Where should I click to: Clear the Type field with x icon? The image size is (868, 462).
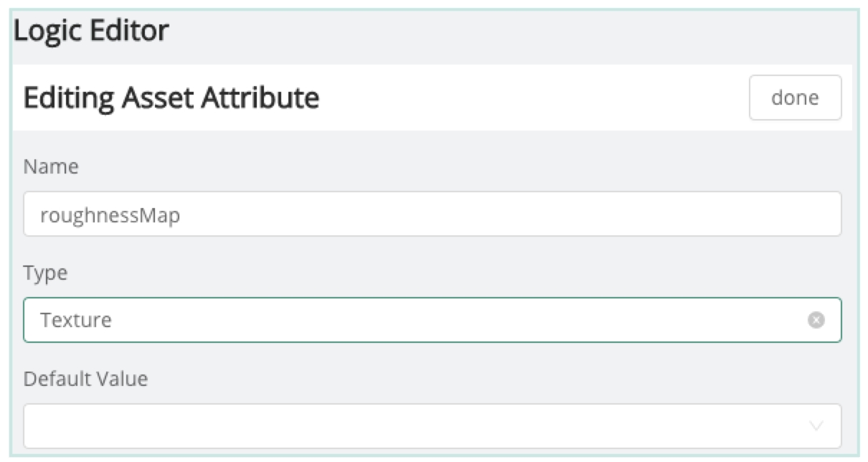(816, 320)
